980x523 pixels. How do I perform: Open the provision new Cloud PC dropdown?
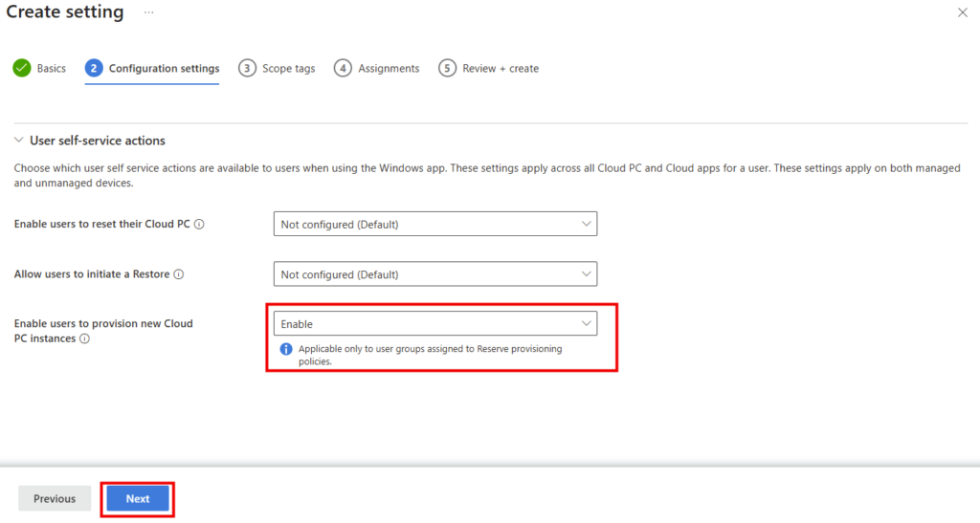(435, 323)
